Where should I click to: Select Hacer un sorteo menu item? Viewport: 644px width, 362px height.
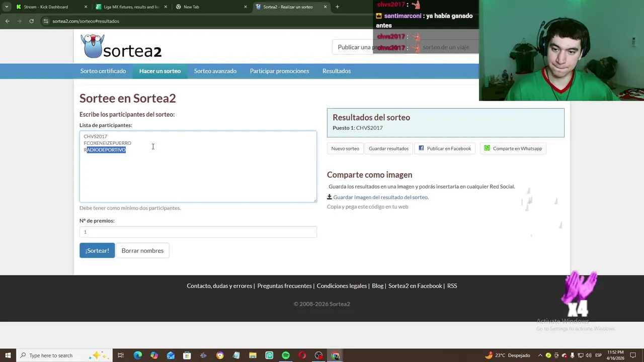(160, 71)
